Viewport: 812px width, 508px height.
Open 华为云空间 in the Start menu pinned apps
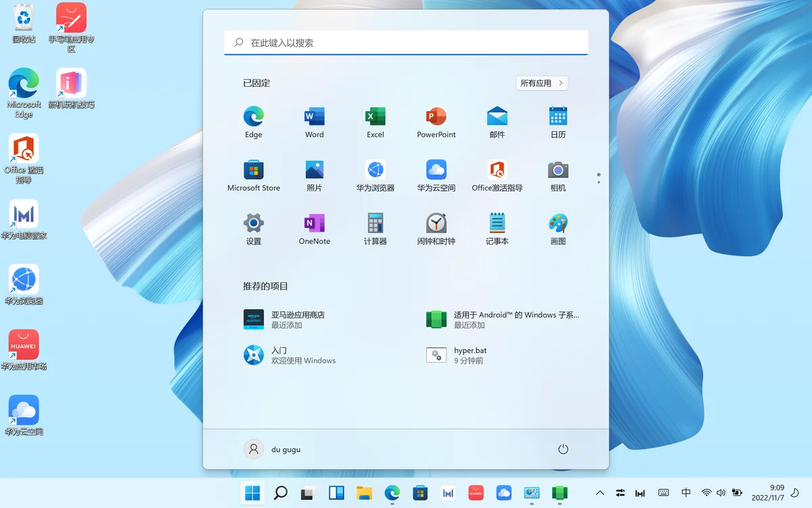click(436, 176)
